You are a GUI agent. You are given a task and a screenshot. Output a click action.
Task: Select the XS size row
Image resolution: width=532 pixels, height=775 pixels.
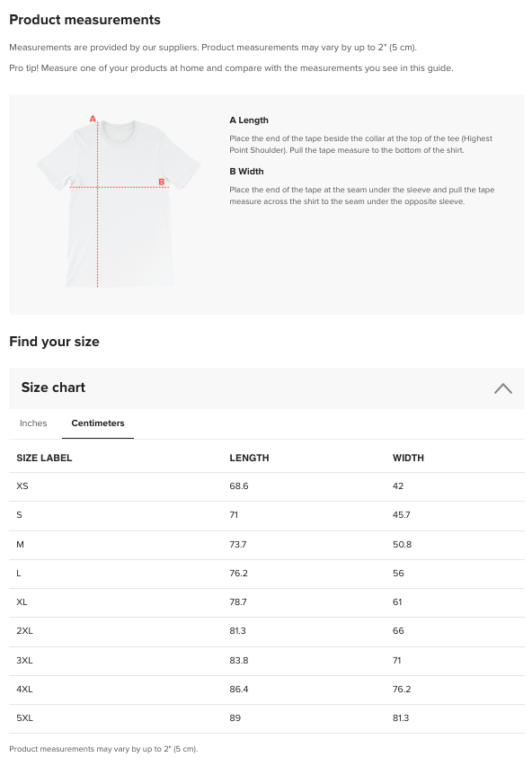tap(267, 486)
